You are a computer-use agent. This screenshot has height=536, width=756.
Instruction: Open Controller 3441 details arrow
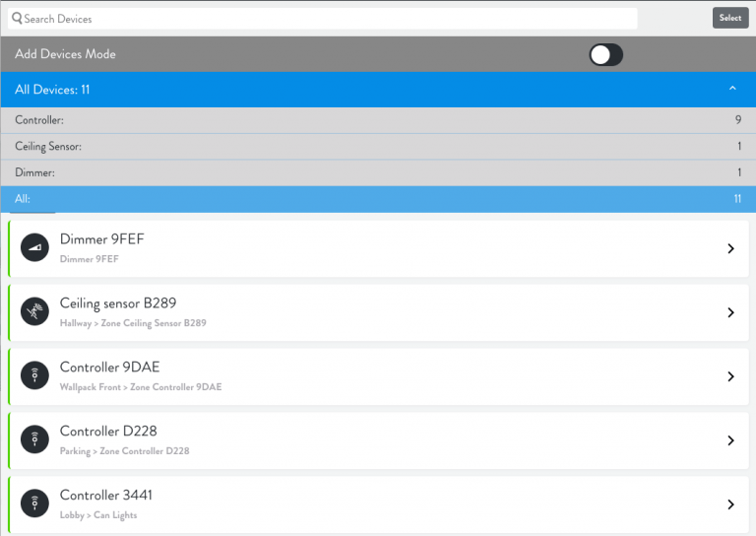click(x=730, y=504)
